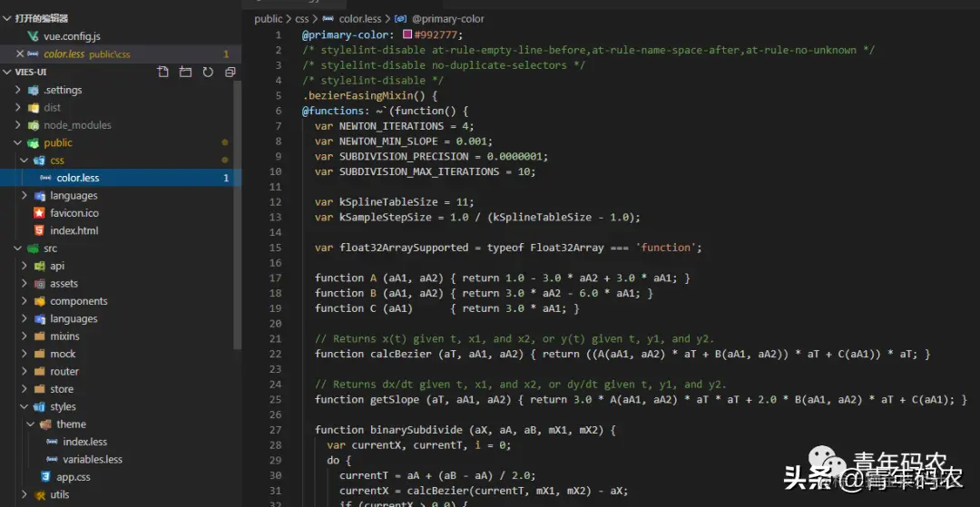Image resolution: width=980 pixels, height=507 pixels.
Task: Expand the router folder
Action: coord(24,371)
